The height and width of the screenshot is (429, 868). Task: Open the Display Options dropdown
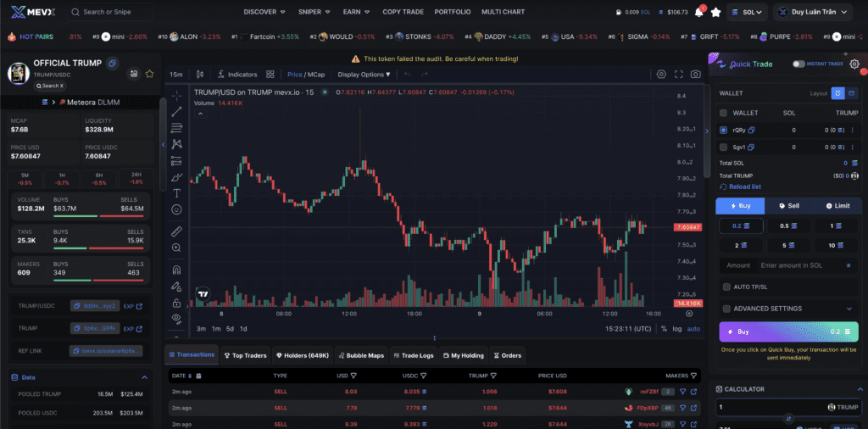tap(364, 74)
